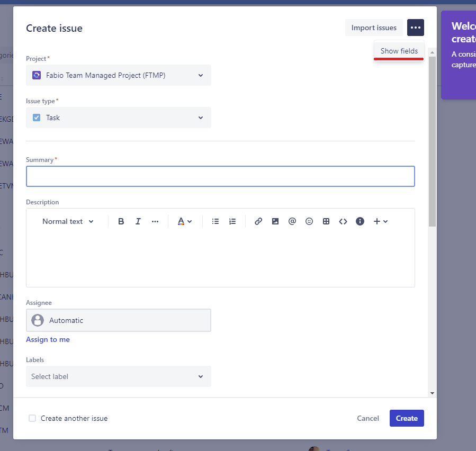Image resolution: width=476 pixels, height=451 pixels.
Task: Add a link in description
Action: 258,222
